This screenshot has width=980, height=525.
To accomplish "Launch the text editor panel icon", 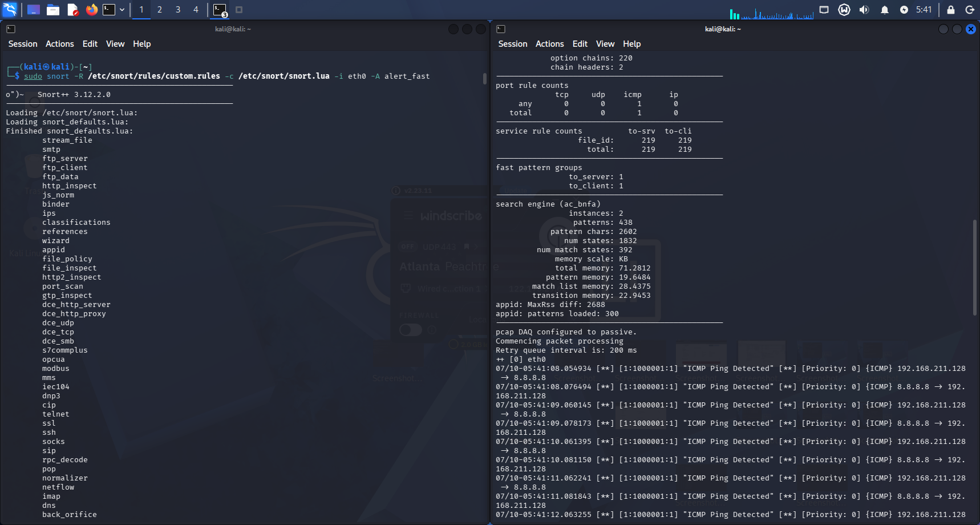I will click(x=72, y=10).
